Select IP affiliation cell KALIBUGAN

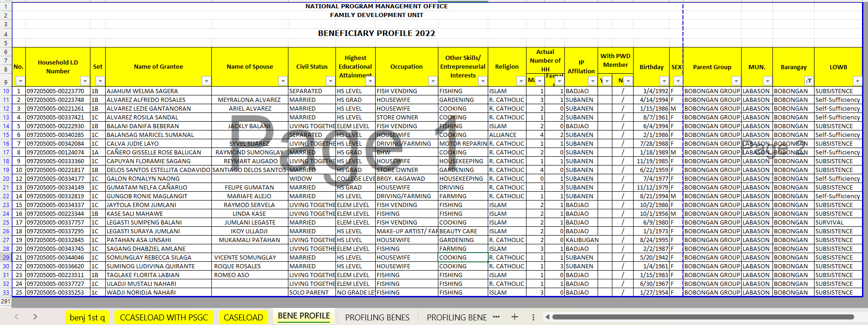(581, 240)
